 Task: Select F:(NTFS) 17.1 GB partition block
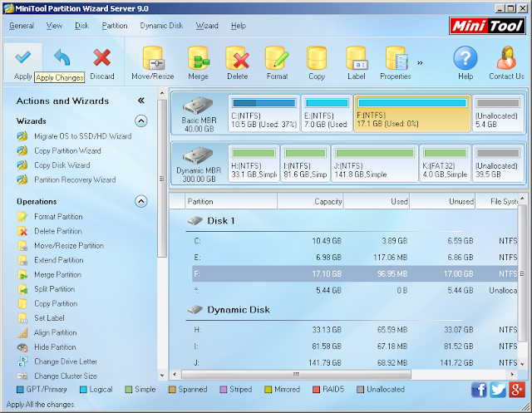412,114
